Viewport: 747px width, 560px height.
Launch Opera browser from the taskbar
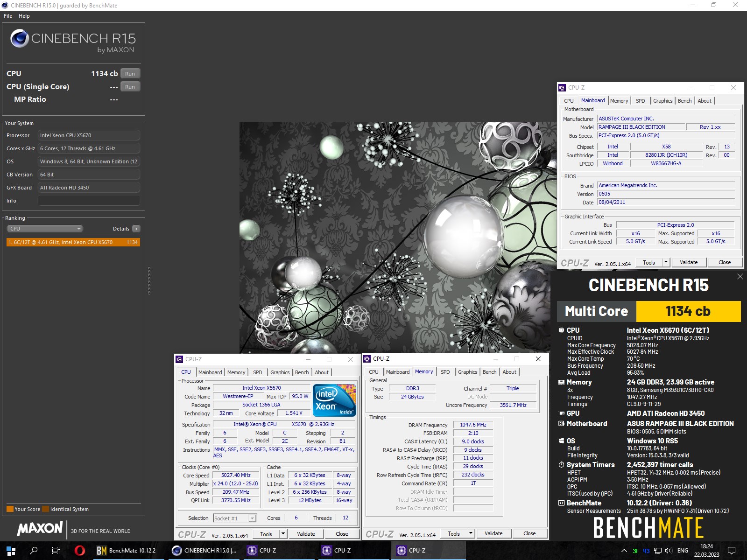pos(80,551)
